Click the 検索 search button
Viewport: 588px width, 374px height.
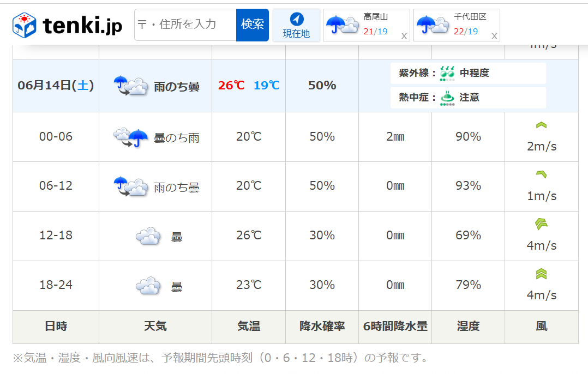[x=253, y=25]
